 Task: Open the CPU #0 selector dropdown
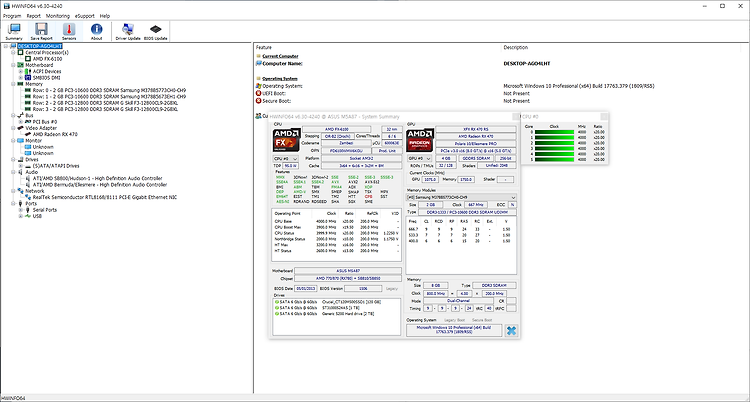[286, 158]
